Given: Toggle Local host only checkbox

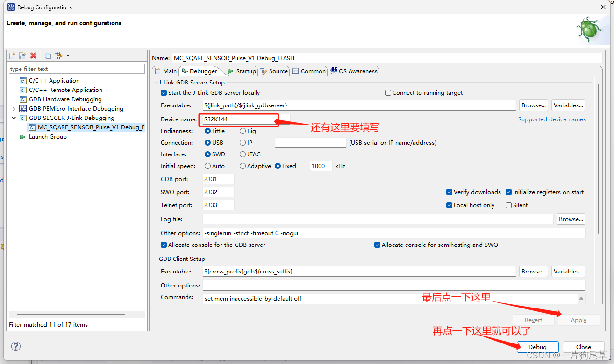Looking at the screenshot, I should [x=449, y=205].
